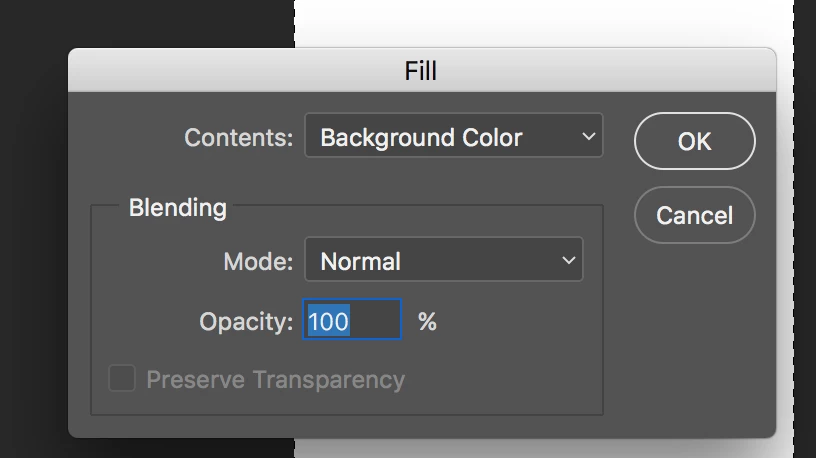The width and height of the screenshot is (816, 458).
Task: Confirm the fill with the OK button
Action: 695,141
